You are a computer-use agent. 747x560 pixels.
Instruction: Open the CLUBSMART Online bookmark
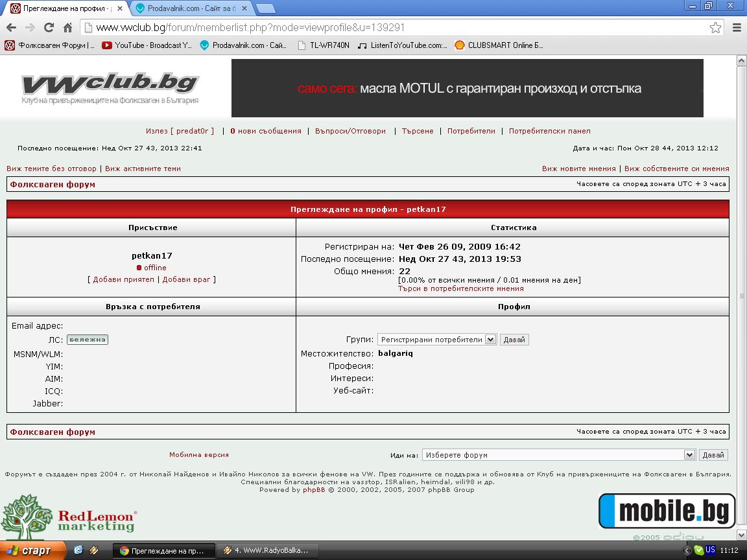pyautogui.click(x=499, y=45)
